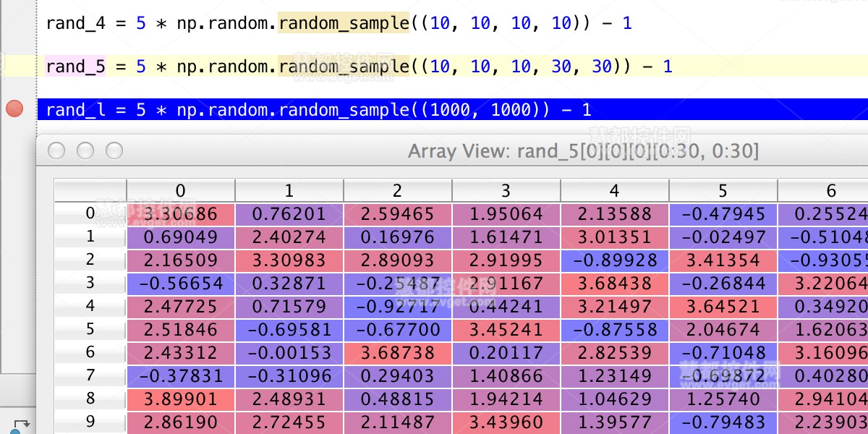Click cell with value -0.79483
Screen dimensions: 868x434
(723, 422)
